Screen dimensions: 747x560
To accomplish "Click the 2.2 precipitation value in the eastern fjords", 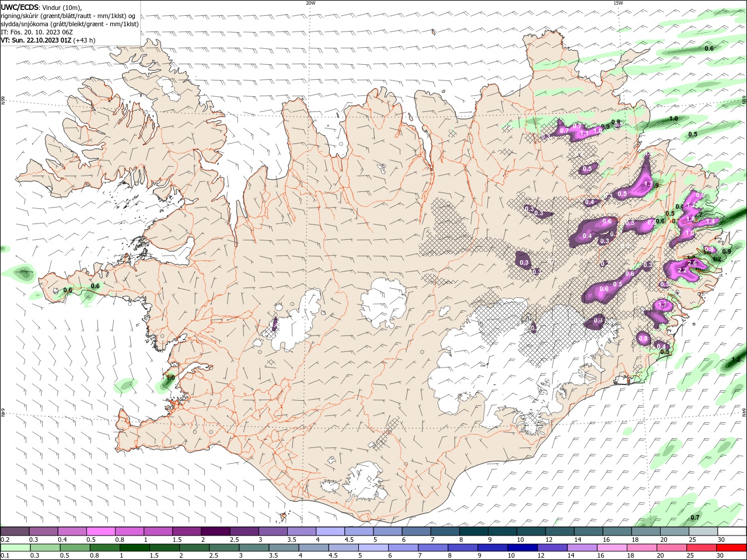I will (x=682, y=271).
